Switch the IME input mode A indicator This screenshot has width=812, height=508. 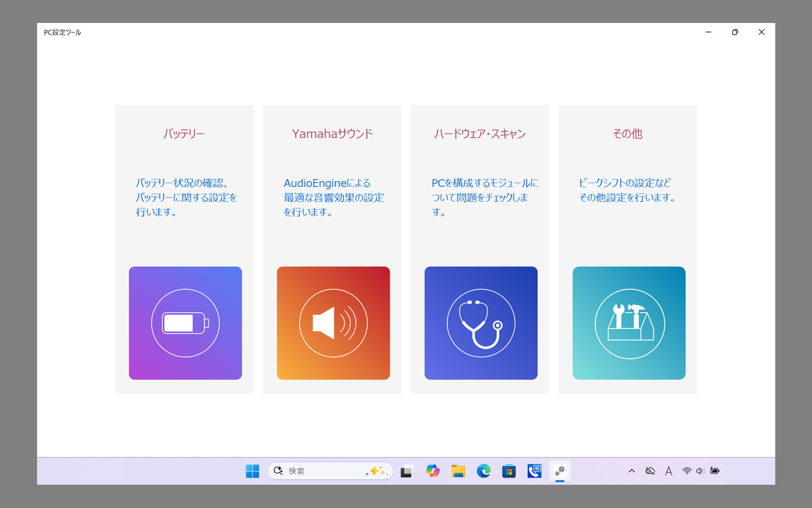coord(669,471)
